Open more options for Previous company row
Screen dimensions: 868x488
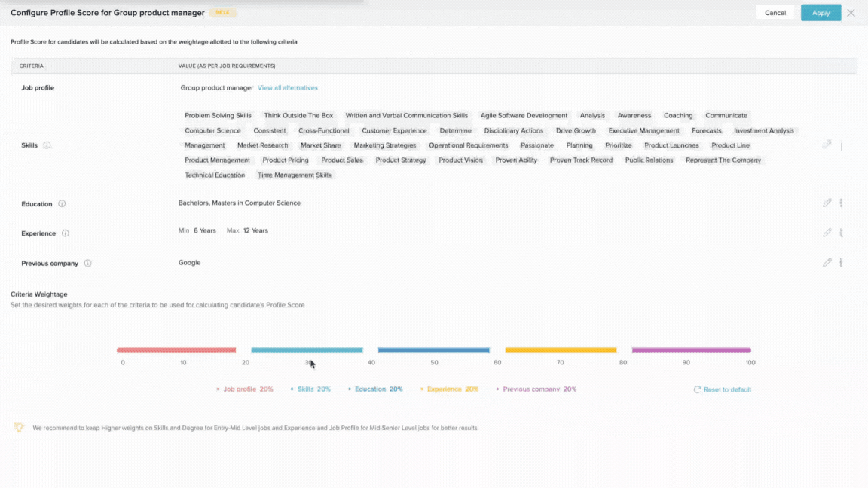pos(841,262)
